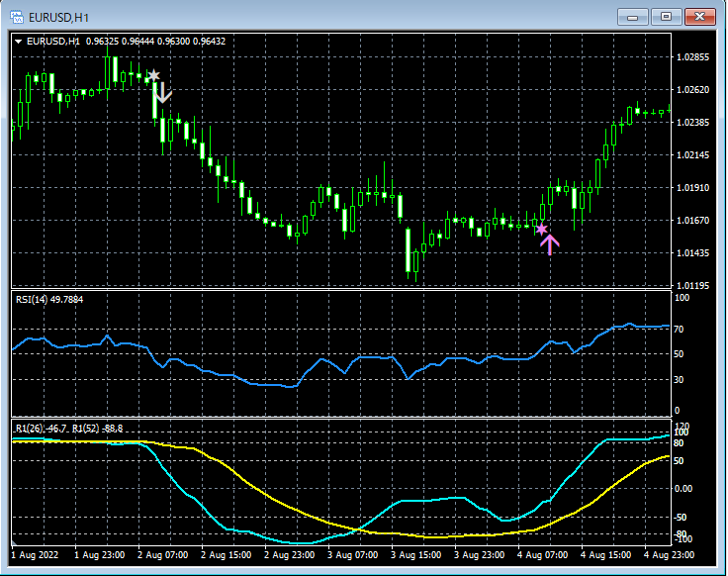Click the pink up arrow buy signal
Screen dimensions: 728x576
click(550, 243)
